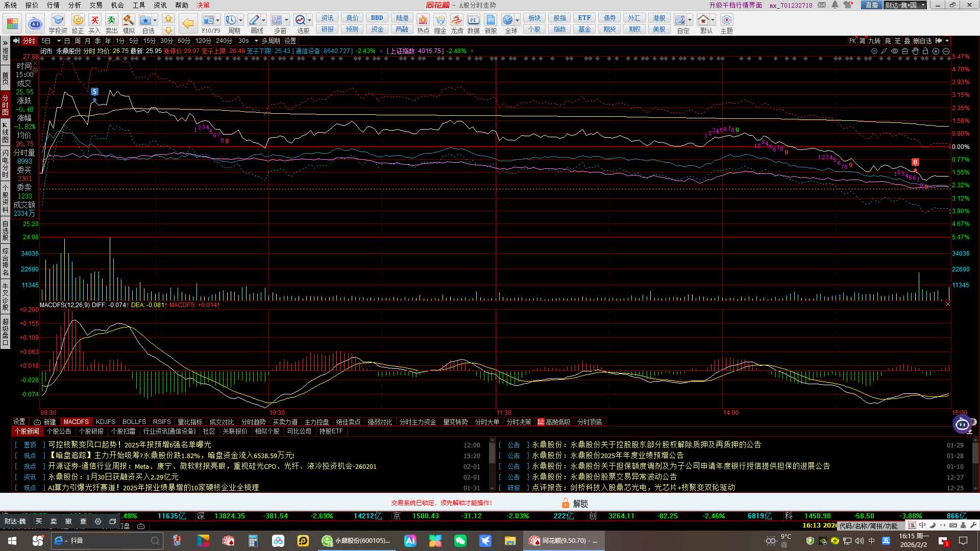The image size is (980, 551).
Task: Remove 上证指数 overlay with its X
Action: [x=472, y=51]
